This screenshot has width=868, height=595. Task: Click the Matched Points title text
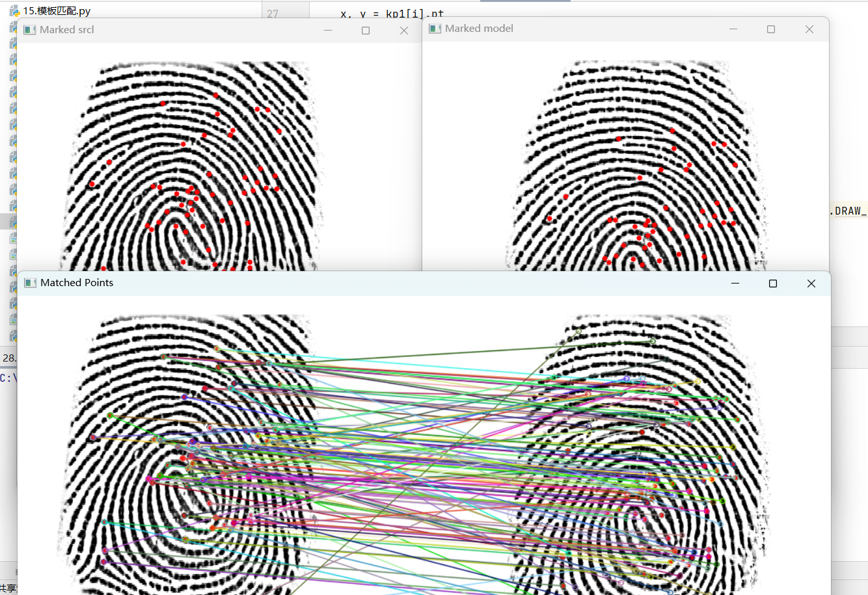(x=77, y=283)
